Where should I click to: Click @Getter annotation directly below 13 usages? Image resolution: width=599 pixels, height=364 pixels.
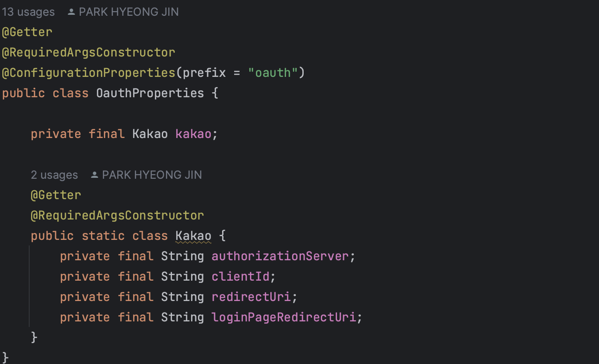[27, 32]
